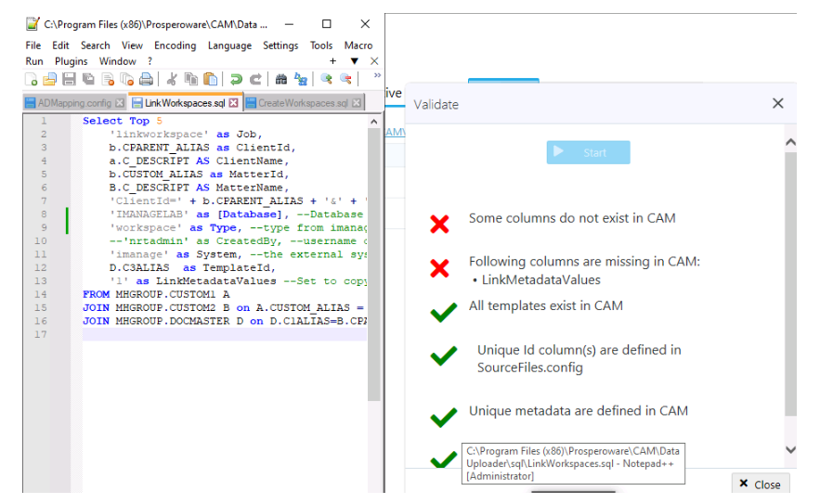Click the New file toolbar icon
Screen dimensions: 820x504
[32, 79]
